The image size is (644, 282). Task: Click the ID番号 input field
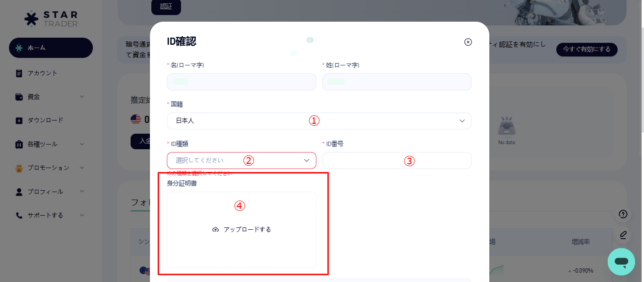[x=396, y=161]
